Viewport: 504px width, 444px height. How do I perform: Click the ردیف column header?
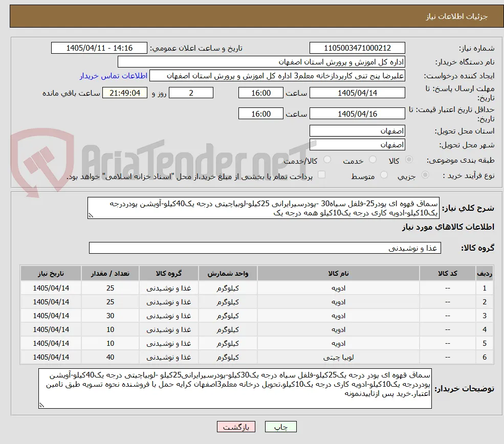tap(485, 273)
